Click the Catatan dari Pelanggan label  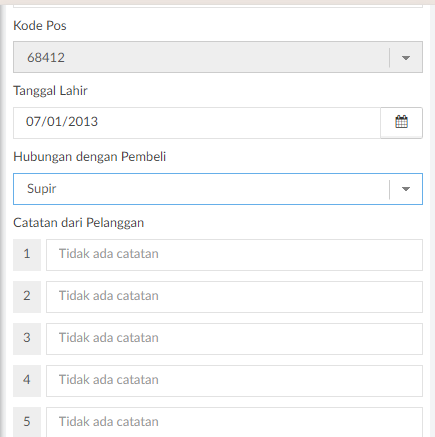(x=79, y=223)
